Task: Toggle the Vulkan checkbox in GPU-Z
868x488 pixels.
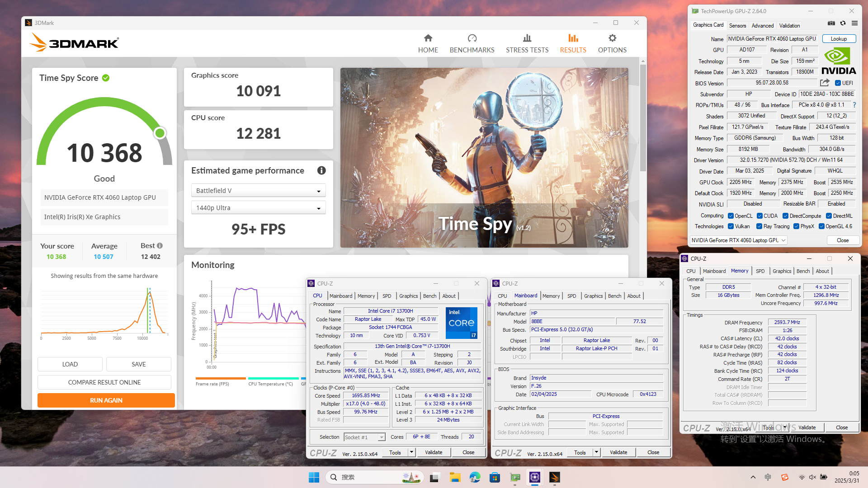Action: pyautogui.click(x=731, y=226)
